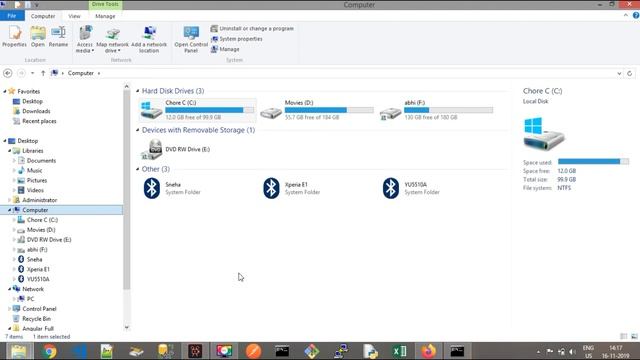Collapse the Computer tree node
This screenshot has height=360, width=640.
pos(9,210)
